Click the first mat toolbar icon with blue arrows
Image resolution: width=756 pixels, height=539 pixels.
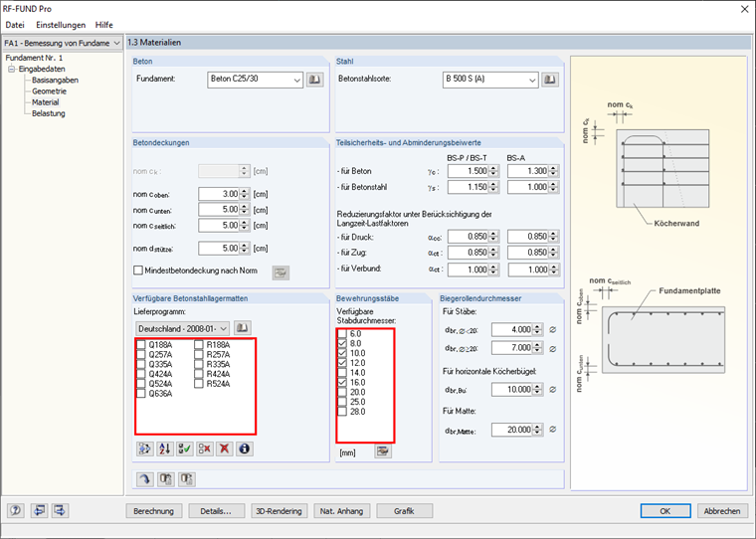click(x=145, y=449)
